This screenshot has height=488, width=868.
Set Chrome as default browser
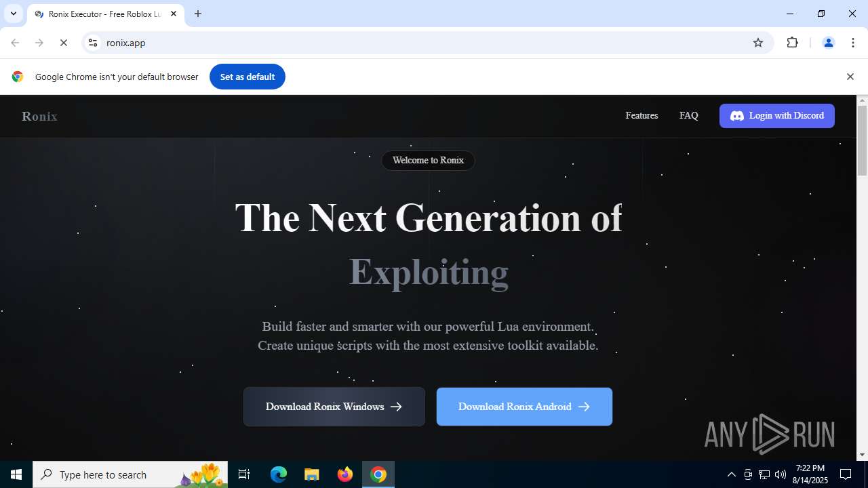(x=247, y=77)
